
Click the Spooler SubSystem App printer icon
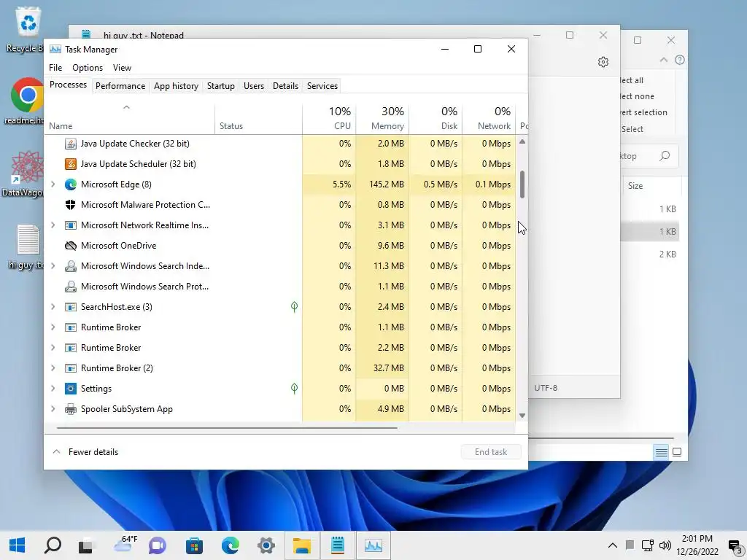pyautogui.click(x=71, y=409)
